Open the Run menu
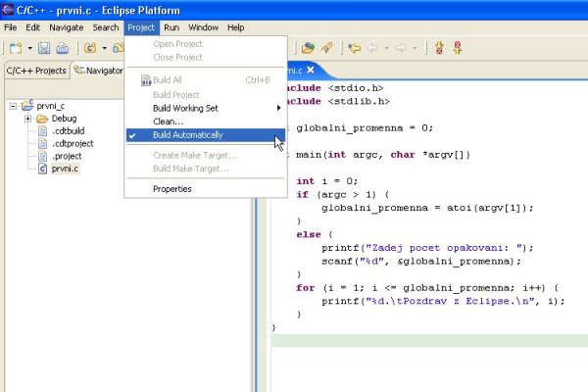588x392 pixels. tap(171, 27)
